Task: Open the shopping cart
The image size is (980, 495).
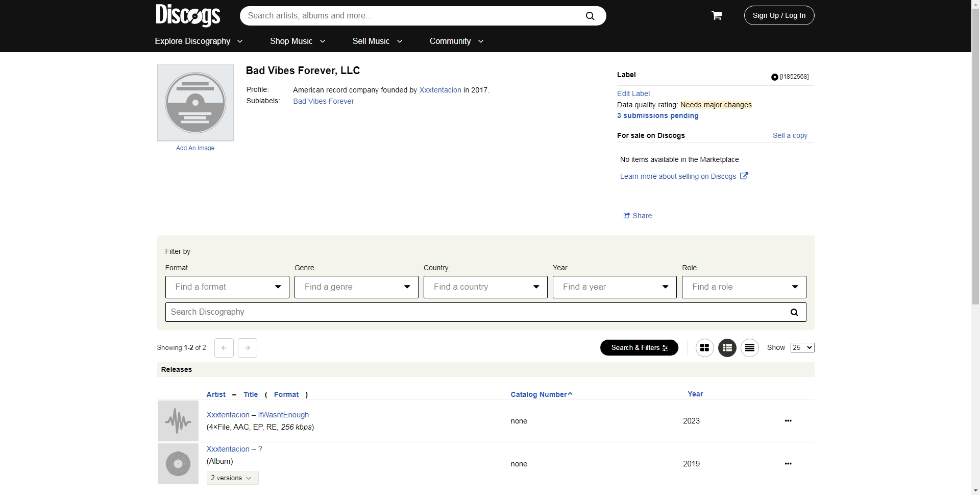Action: pos(717,16)
